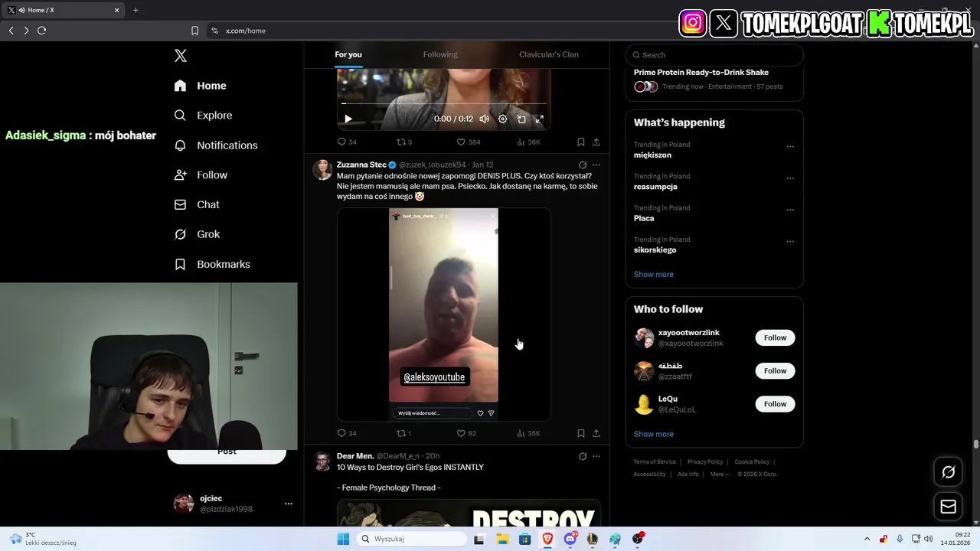980x551 pixels.
Task: Open the floating Messages envelope button
Action: point(948,507)
